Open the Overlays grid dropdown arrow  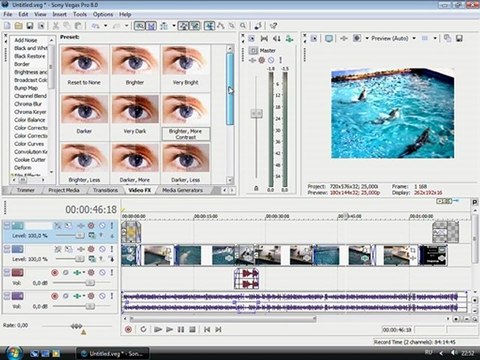[x=435, y=39]
